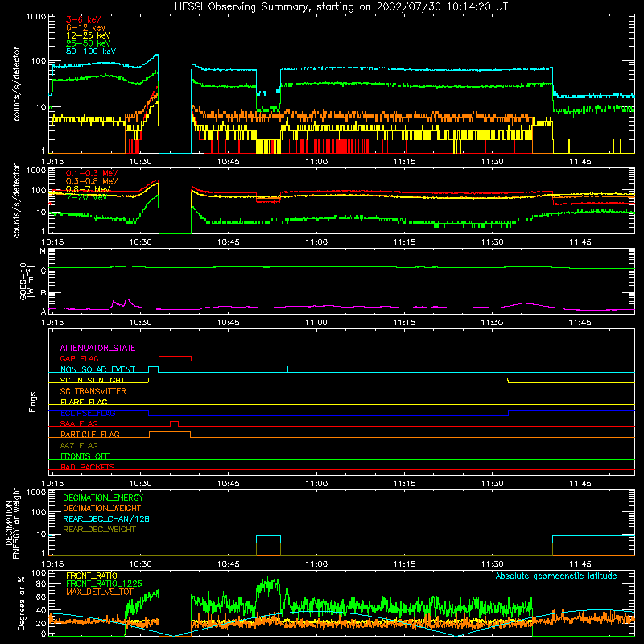Select the SC_IN_SUNLIGHT flag label
The width and height of the screenshot is (644, 644).
pos(93,380)
